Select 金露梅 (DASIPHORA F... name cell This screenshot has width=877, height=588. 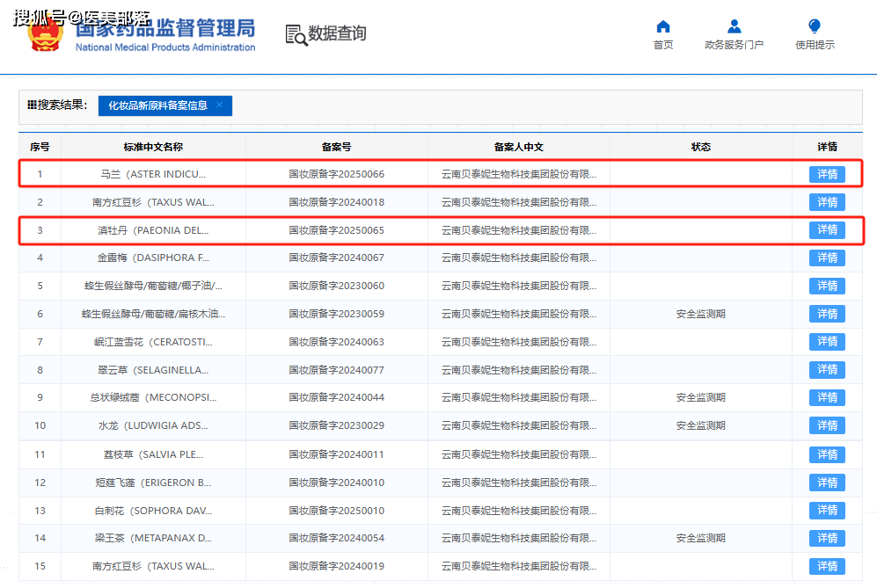coord(153,258)
